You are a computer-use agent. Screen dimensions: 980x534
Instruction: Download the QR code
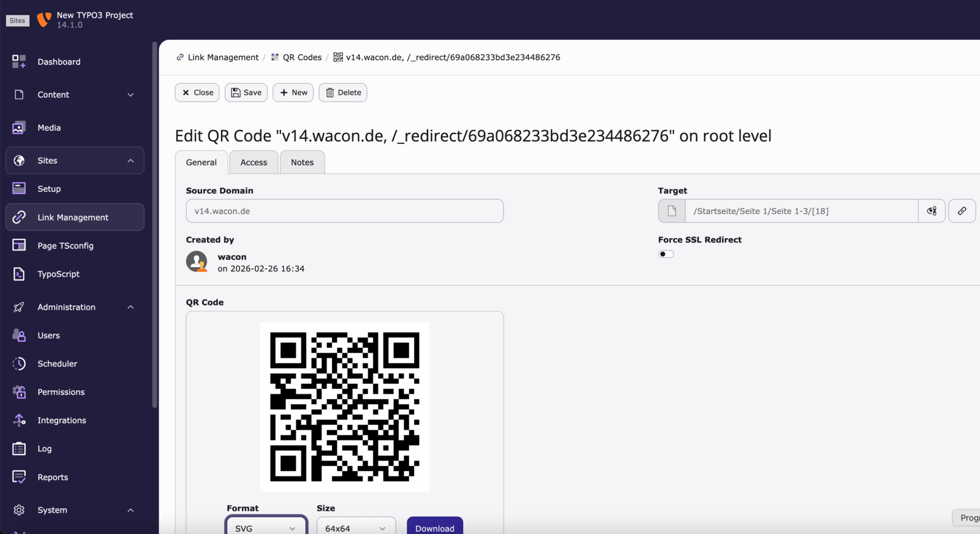(x=434, y=527)
